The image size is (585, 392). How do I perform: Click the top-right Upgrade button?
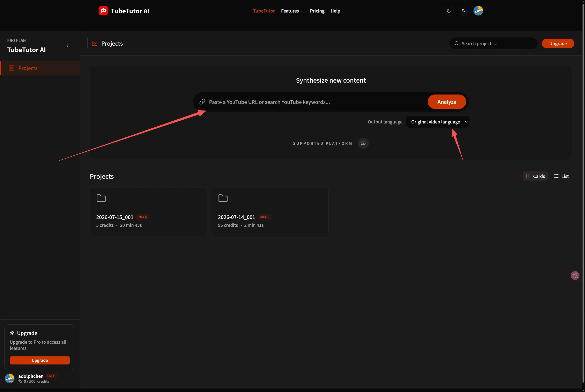click(x=558, y=44)
